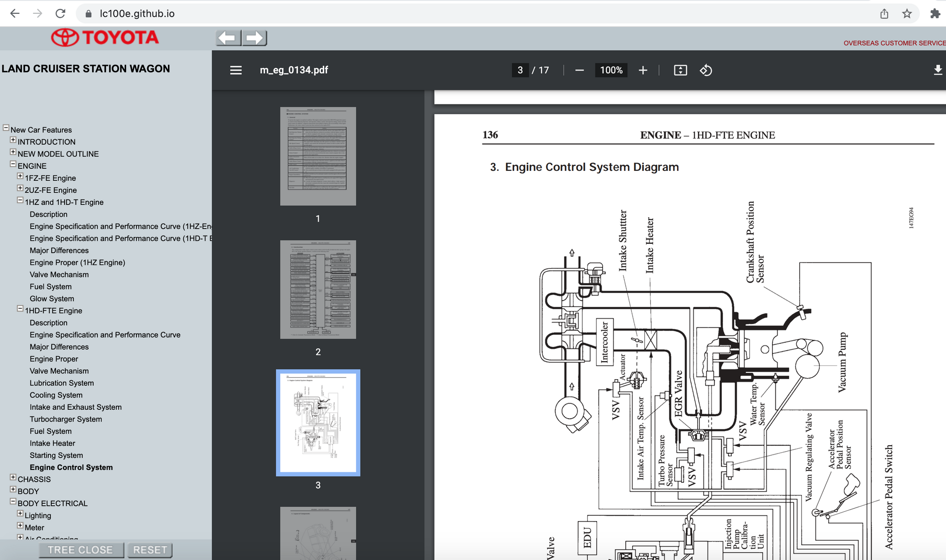
Task: Go to next manual page arrow
Action: (x=254, y=38)
